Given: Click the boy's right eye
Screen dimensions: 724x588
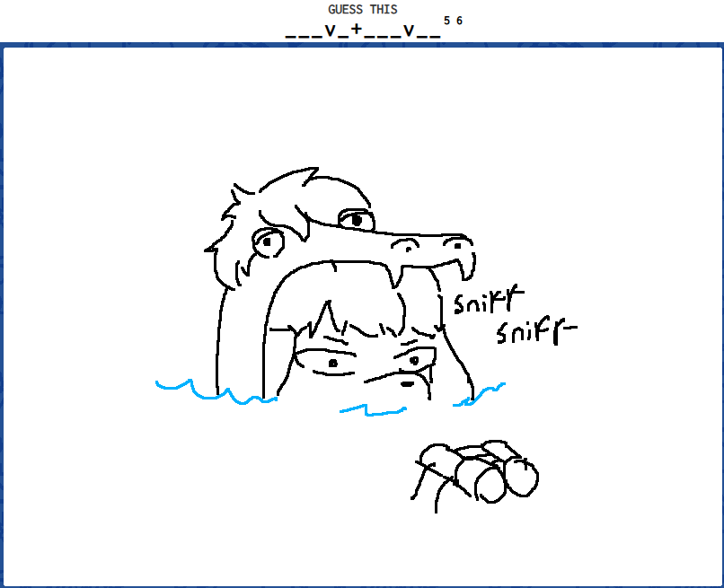Looking at the screenshot, I should click(414, 360).
